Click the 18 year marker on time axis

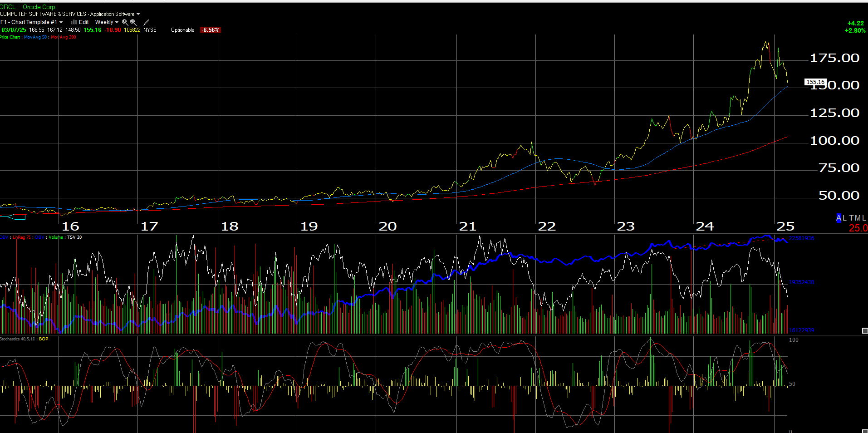(x=230, y=226)
